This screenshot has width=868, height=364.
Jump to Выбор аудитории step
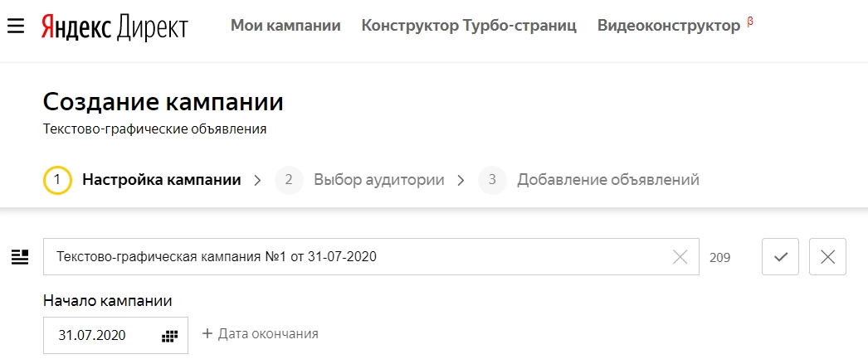[x=379, y=180]
